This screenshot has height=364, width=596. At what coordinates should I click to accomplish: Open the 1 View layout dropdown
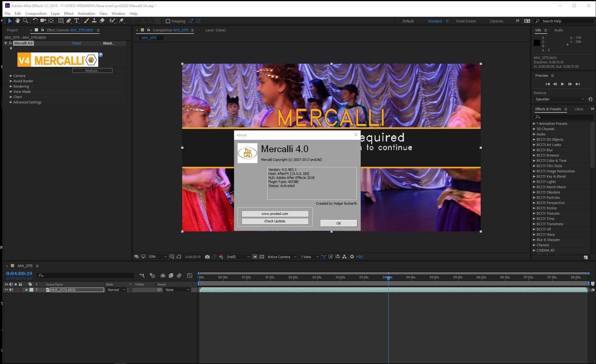(309, 257)
